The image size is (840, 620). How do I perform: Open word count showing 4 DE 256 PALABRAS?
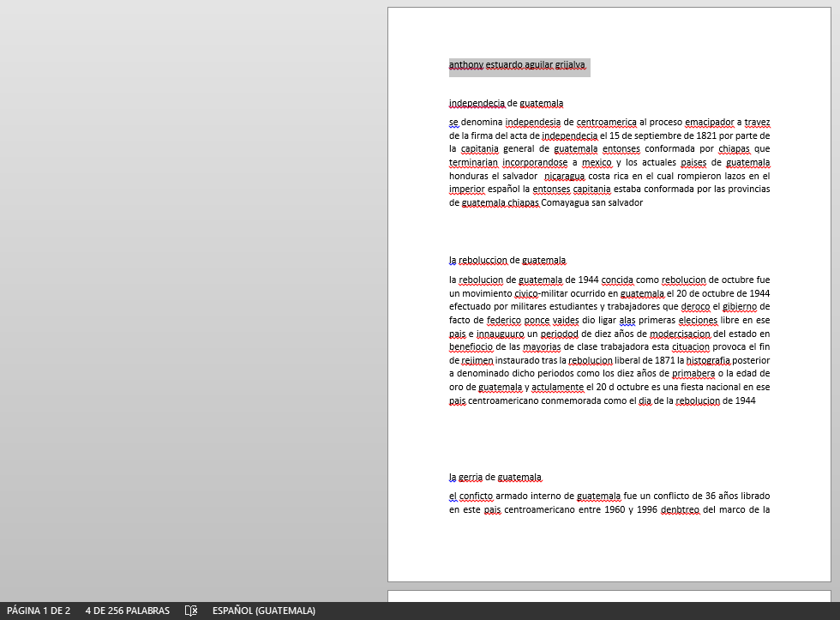point(128,611)
